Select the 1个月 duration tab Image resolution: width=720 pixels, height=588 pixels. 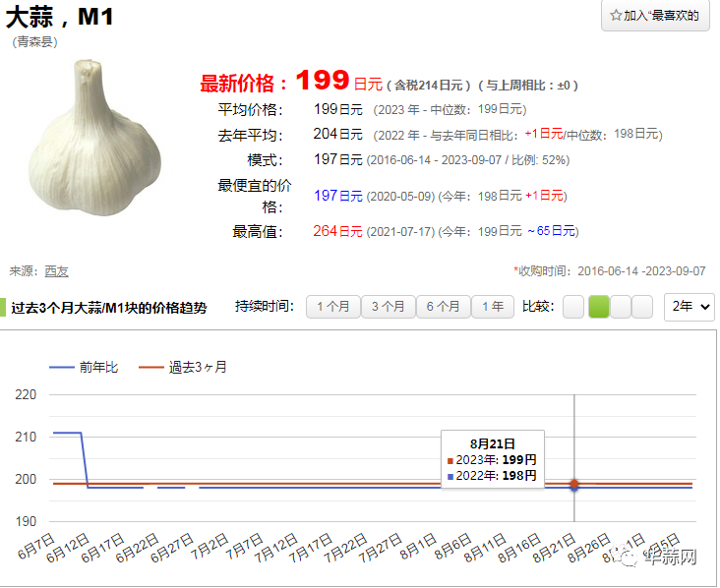click(333, 307)
